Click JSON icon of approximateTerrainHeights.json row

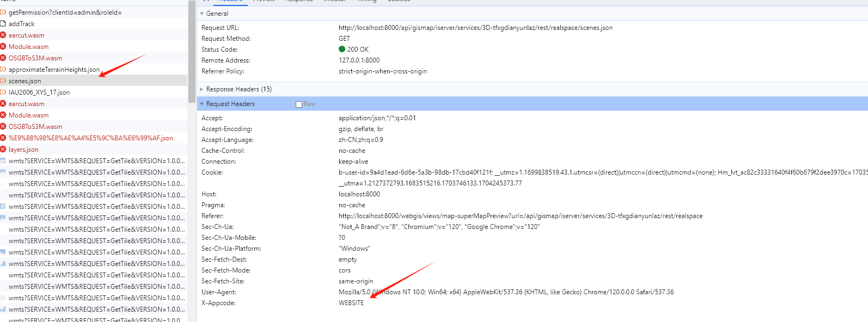(3, 69)
